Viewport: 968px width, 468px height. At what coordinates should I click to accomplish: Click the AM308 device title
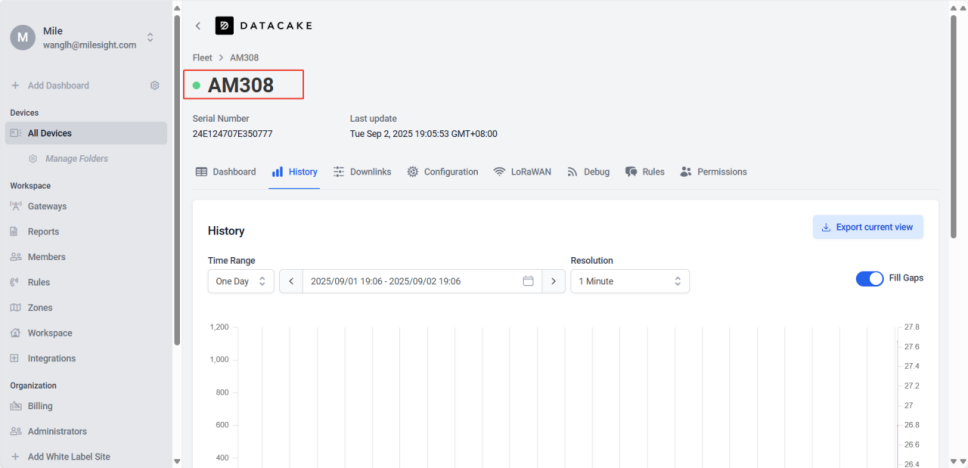[x=240, y=85]
